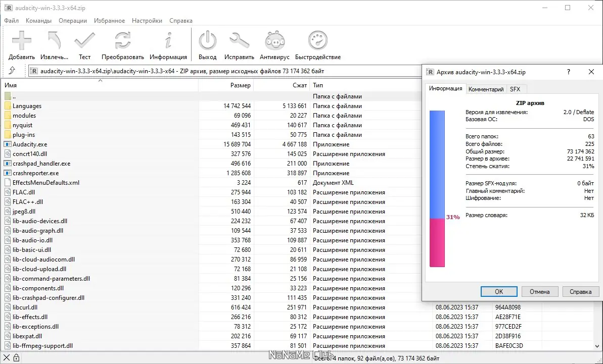Sort files by the Сжат column

coord(282,85)
